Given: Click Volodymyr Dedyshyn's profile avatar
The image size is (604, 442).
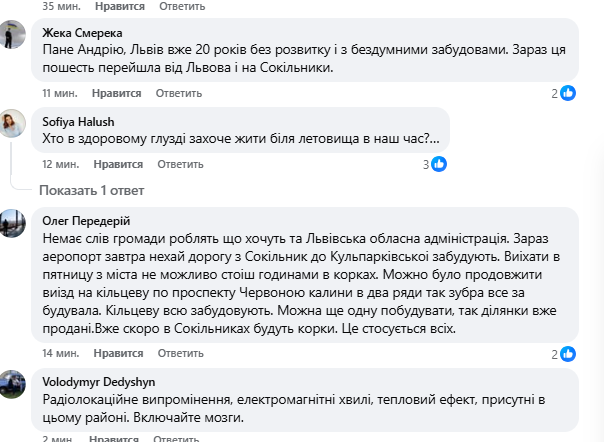Looking at the screenshot, I should click(x=13, y=383).
